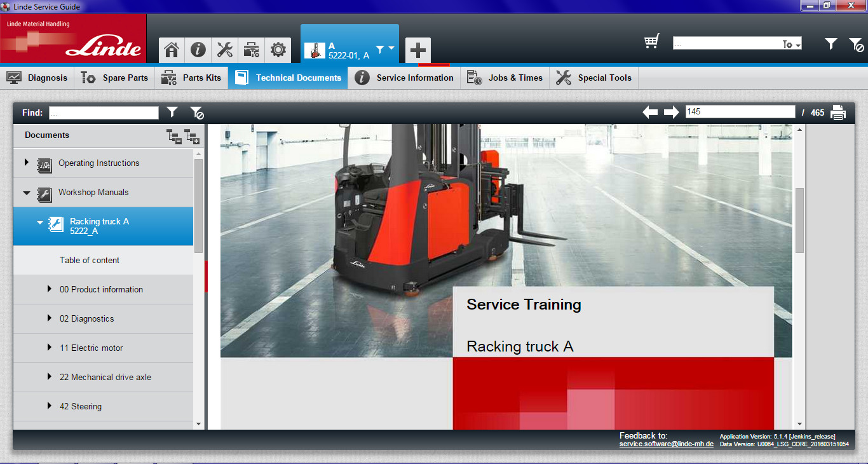Apply the header filter funnel icon
Screen dimensions: 868x464
tap(831, 44)
